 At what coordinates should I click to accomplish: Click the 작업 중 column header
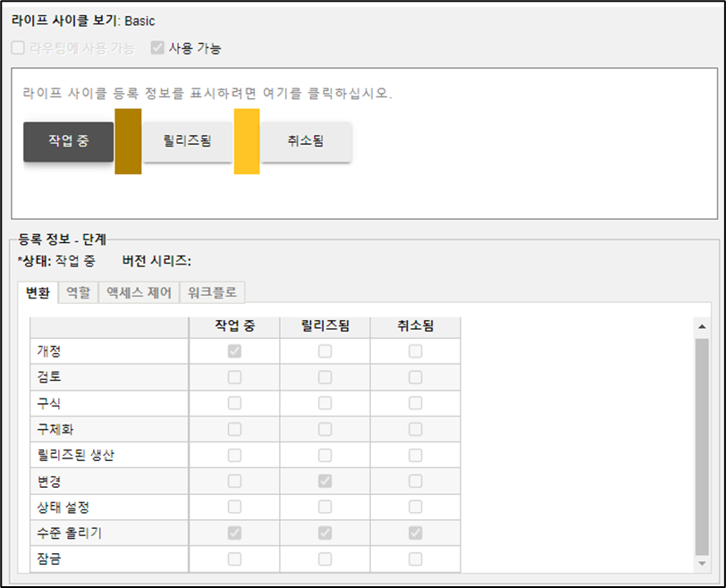(x=234, y=326)
